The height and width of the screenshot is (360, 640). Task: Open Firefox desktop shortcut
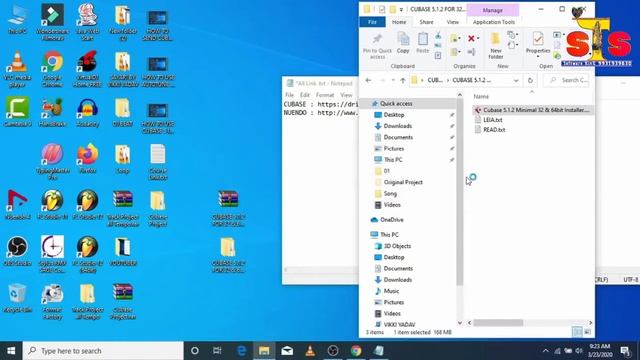pyautogui.click(x=87, y=158)
